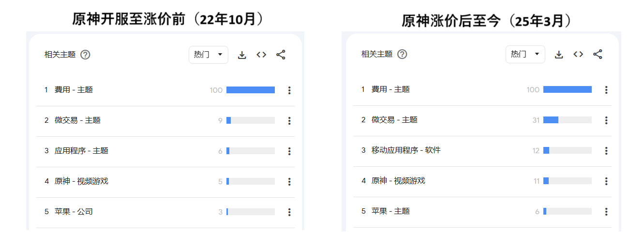The width and height of the screenshot is (644, 247).
Task: Click the help icon beside 相关主题 in the 涨价前 panel
Action: click(x=85, y=55)
